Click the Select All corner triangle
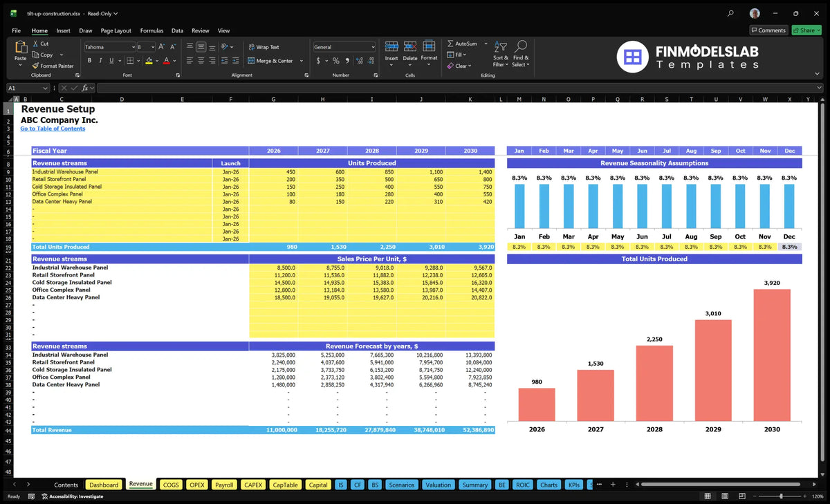The width and height of the screenshot is (830, 504). [9, 100]
